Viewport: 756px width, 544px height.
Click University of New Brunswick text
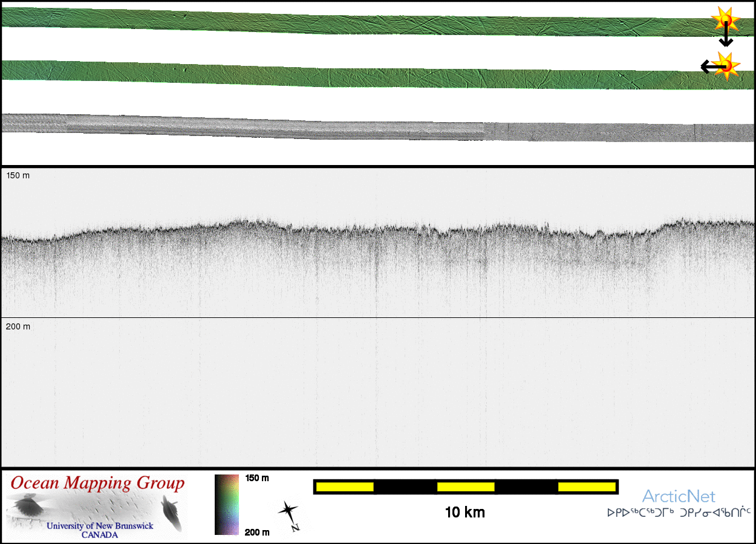[100, 526]
